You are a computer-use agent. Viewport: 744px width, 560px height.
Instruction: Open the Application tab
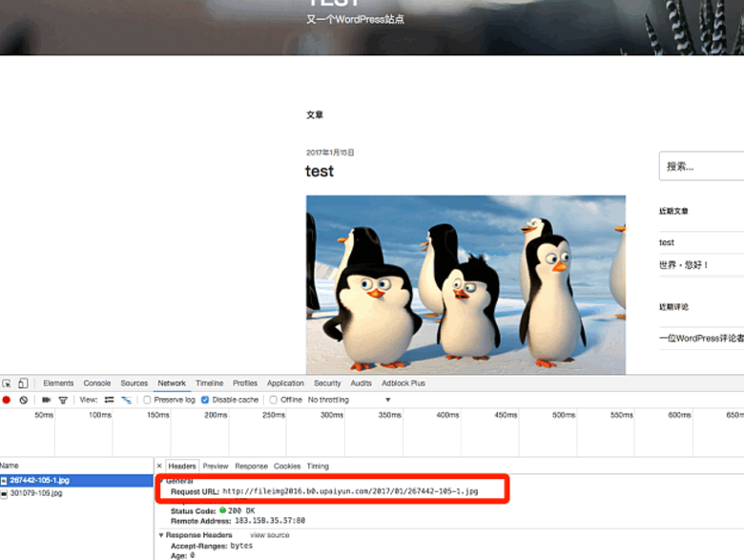[285, 384]
